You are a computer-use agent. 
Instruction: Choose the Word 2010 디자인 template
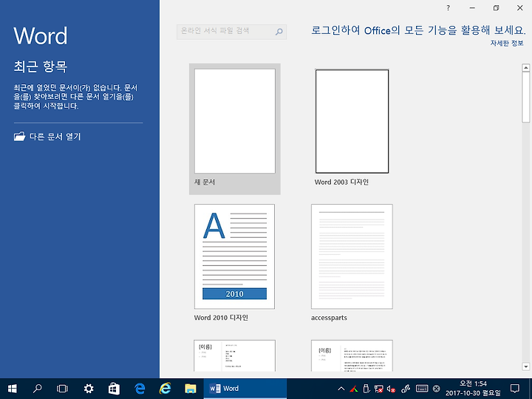point(234,262)
